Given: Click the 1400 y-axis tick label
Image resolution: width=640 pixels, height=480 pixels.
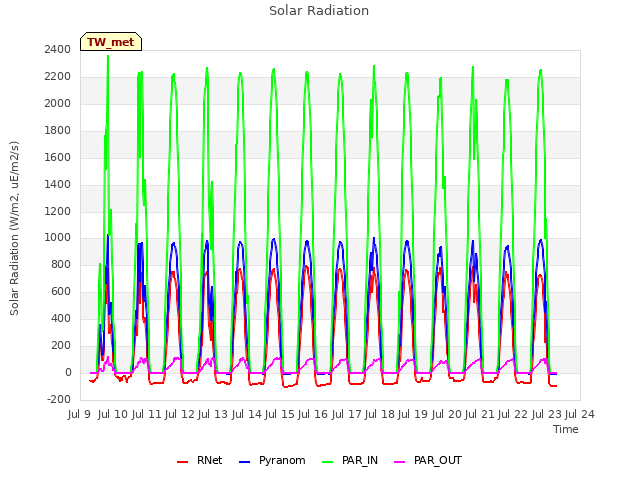Looking at the screenshot, I should pyautogui.click(x=58, y=184).
